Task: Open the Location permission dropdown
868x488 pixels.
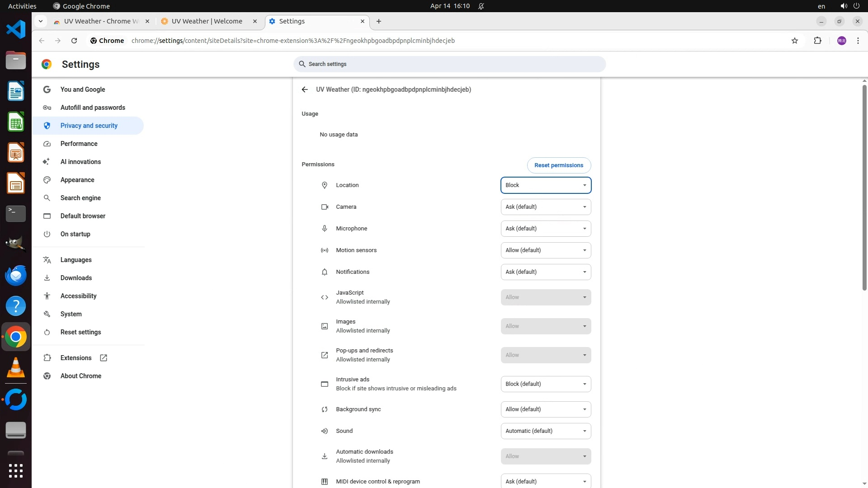Action: coord(546,185)
